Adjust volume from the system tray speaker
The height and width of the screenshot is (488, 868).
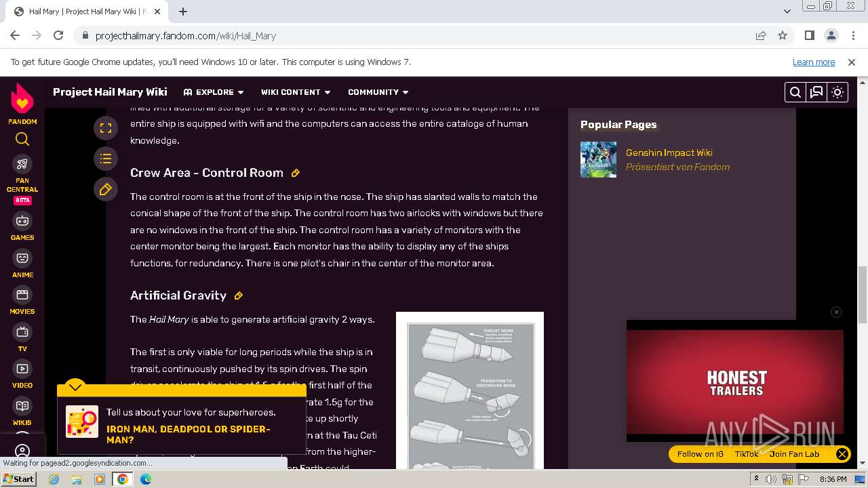[771, 479]
